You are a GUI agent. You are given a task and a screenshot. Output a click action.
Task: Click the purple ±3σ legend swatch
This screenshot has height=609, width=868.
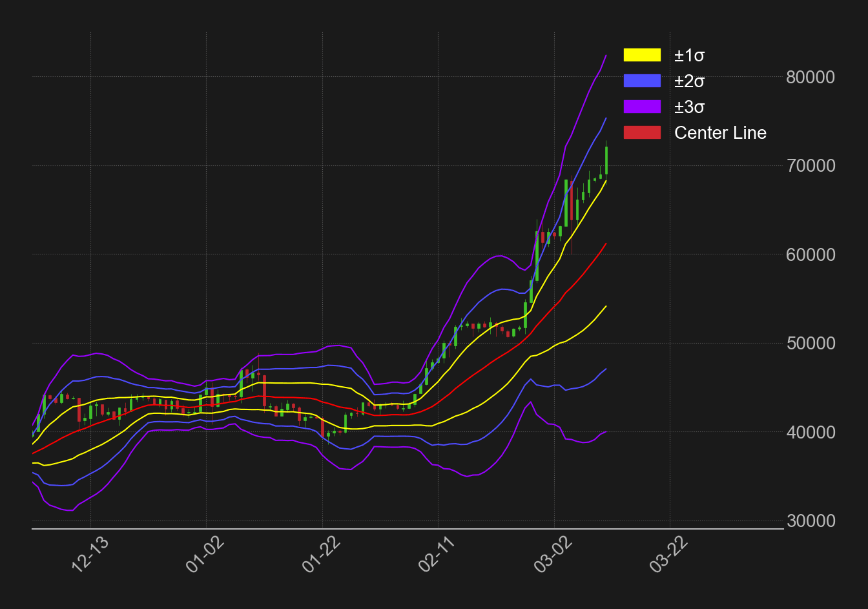point(642,107)
